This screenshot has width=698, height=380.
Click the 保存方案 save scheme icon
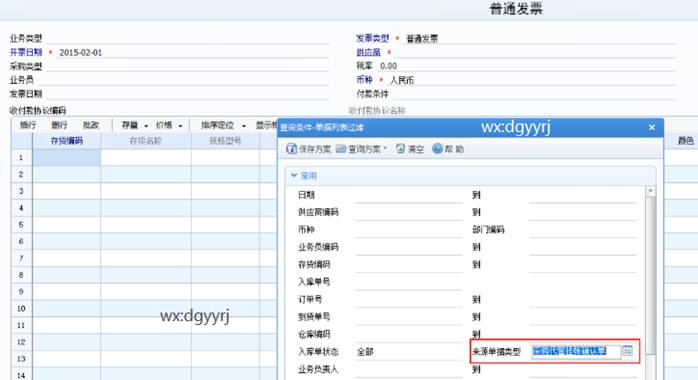coord(292,149)
